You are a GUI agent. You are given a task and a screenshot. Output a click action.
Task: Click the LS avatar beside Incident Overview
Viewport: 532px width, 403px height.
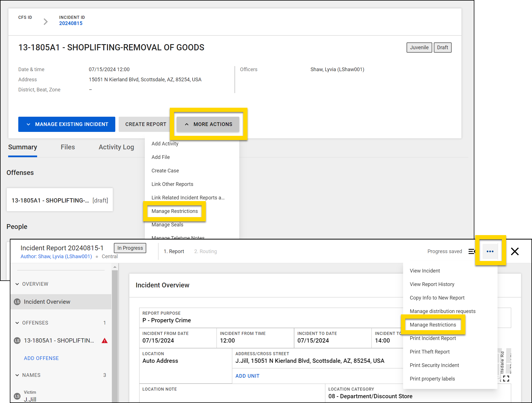coord(17,301)
